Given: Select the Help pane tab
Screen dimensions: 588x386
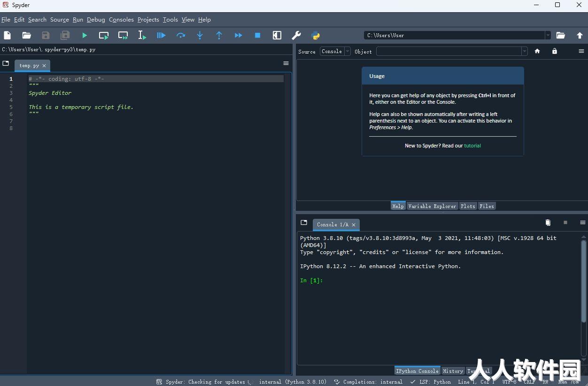Looking at the screenshot, I should tap(398, 206).
